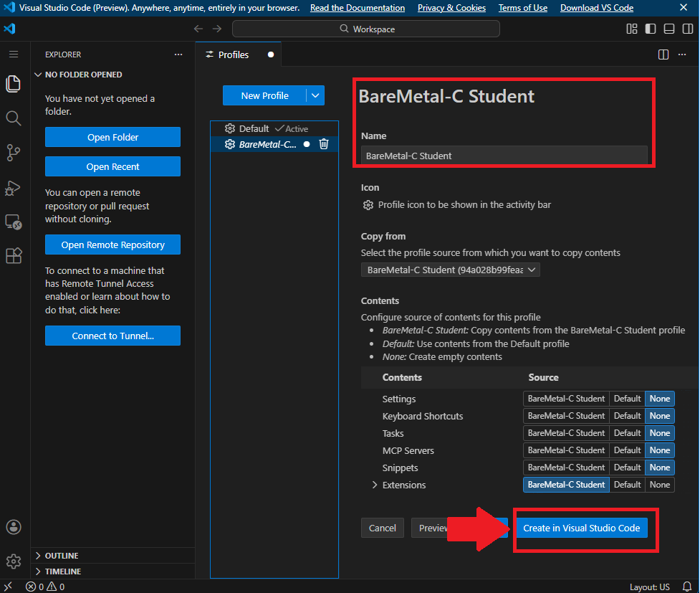The image size is (700, 593).
Task: Set Tasks source to BareMetal-C Student
Action: 566,433
